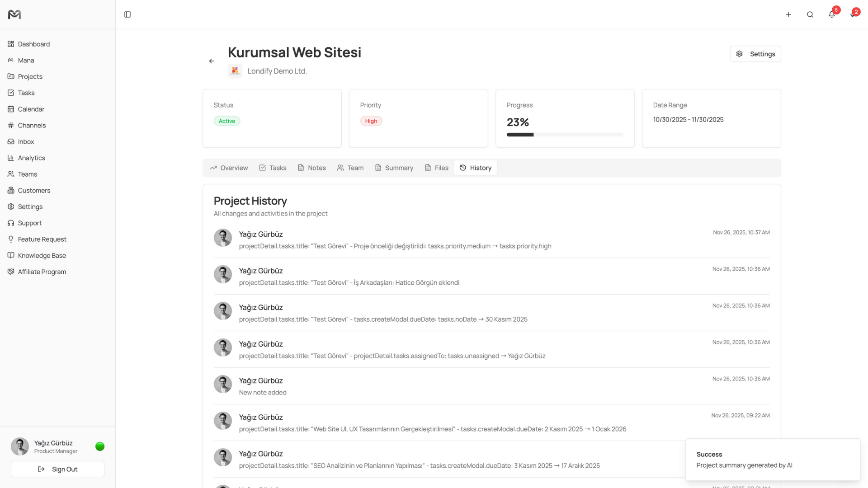868x488 pixels.
Task: Click the 23% progress bar
Action: (565, 135)
